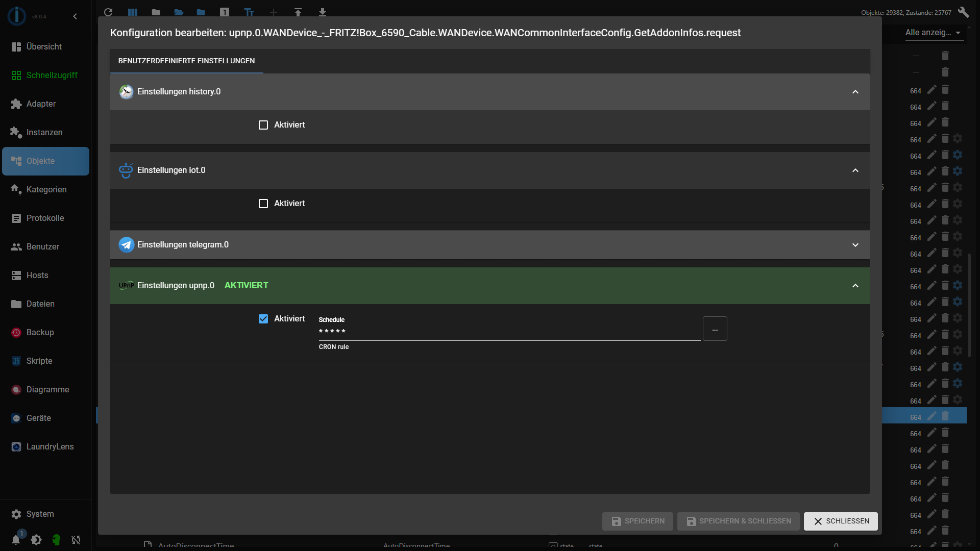
Task: Open Protokolle in sidebar
Action: tap(45, 218)
